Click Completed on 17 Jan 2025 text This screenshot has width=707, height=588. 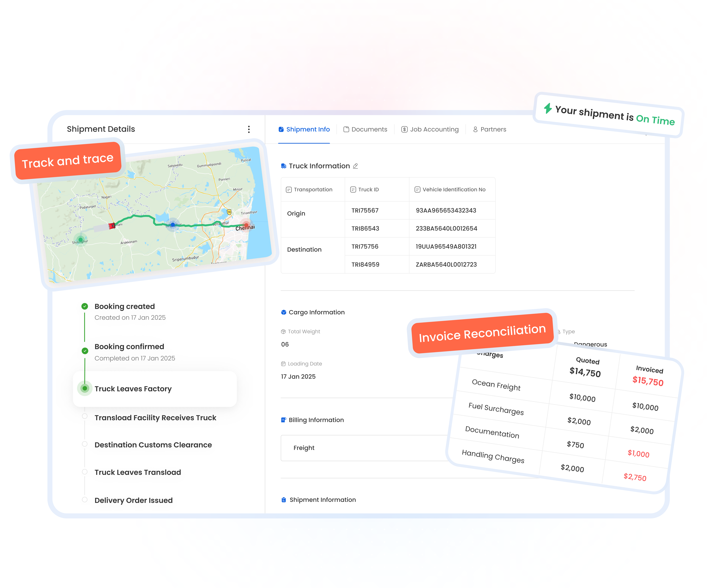(135, 358)
